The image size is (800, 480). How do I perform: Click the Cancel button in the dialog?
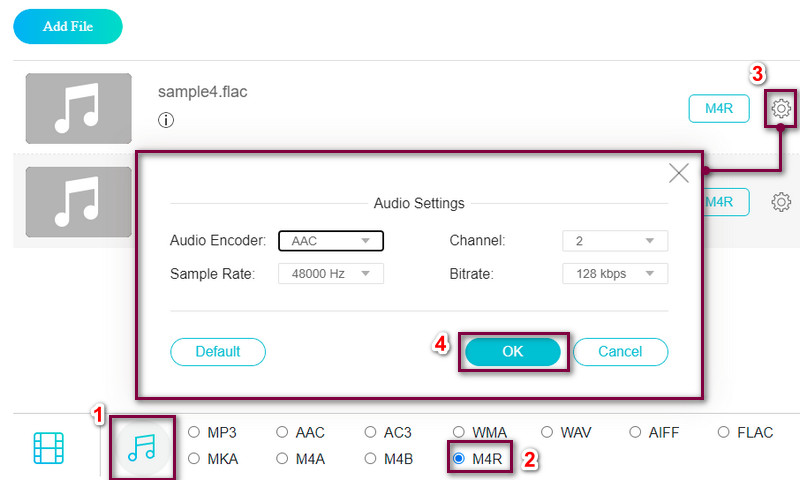tap(619, 352)
